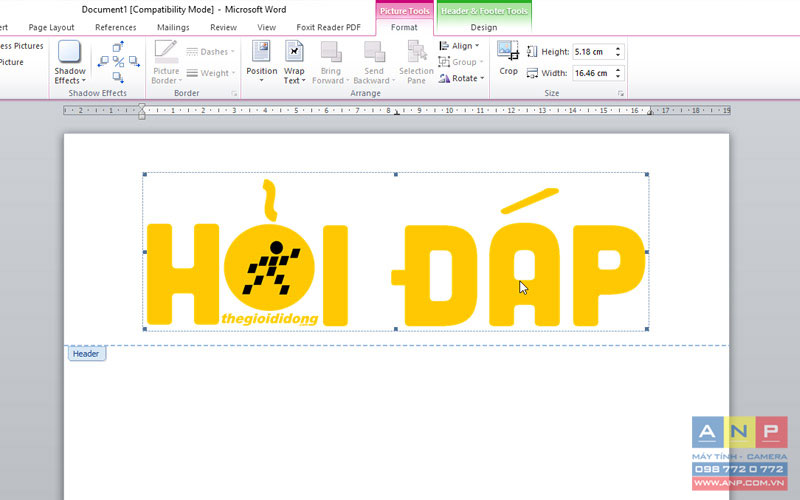800x500 pixels.
Task: Click the center tab stop on ruler
Action: [397, 112]
